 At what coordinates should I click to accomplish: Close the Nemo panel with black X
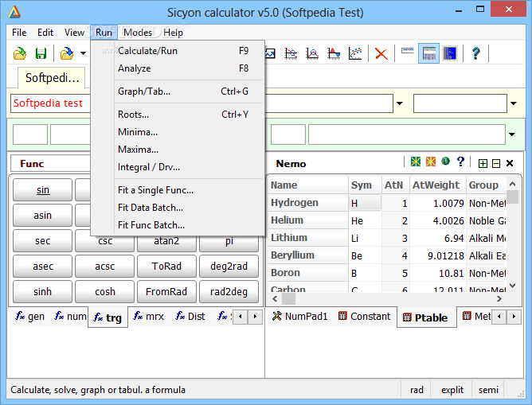(509, 163)
